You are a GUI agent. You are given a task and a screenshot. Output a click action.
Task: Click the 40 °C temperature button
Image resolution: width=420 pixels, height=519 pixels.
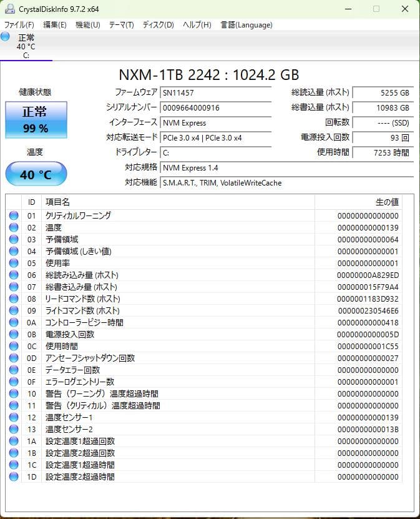coord(36,174)
